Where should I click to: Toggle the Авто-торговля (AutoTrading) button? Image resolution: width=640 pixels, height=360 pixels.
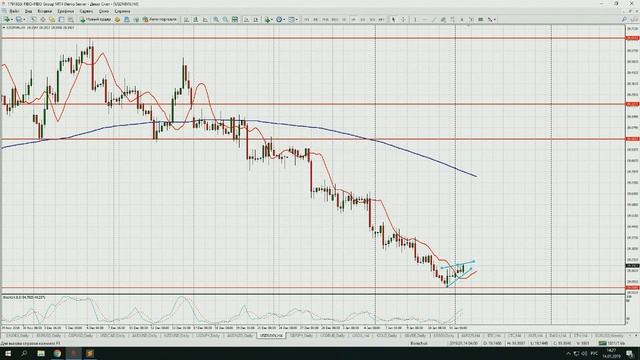click(x=160, y=20)
